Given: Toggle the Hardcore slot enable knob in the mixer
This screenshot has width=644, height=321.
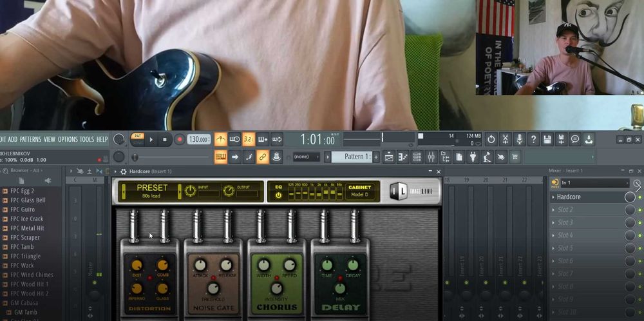Looking at the screenshot, I should [630, 197].
